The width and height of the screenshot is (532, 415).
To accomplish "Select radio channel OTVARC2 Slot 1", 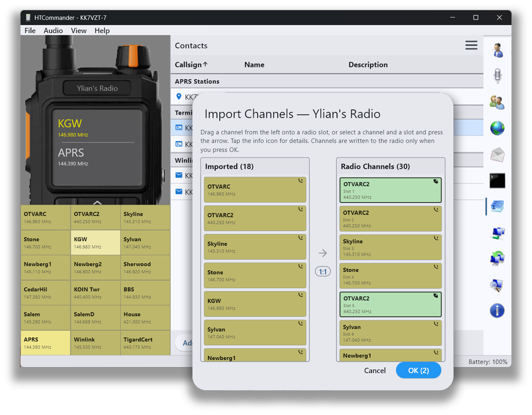I will click(390, 190).
